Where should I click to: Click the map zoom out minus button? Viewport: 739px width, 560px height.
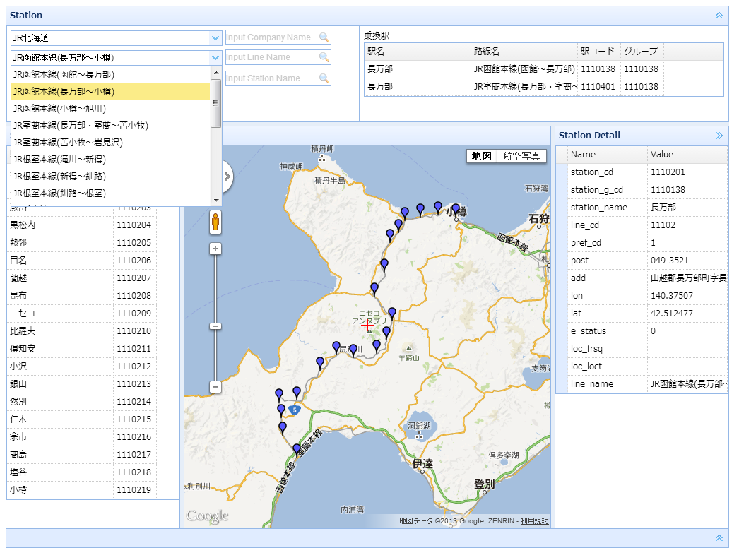click(x=215, y=387)
